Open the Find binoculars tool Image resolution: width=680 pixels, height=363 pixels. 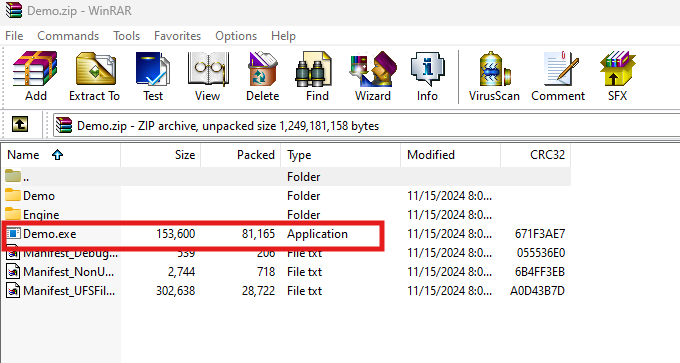click(317, 76)
